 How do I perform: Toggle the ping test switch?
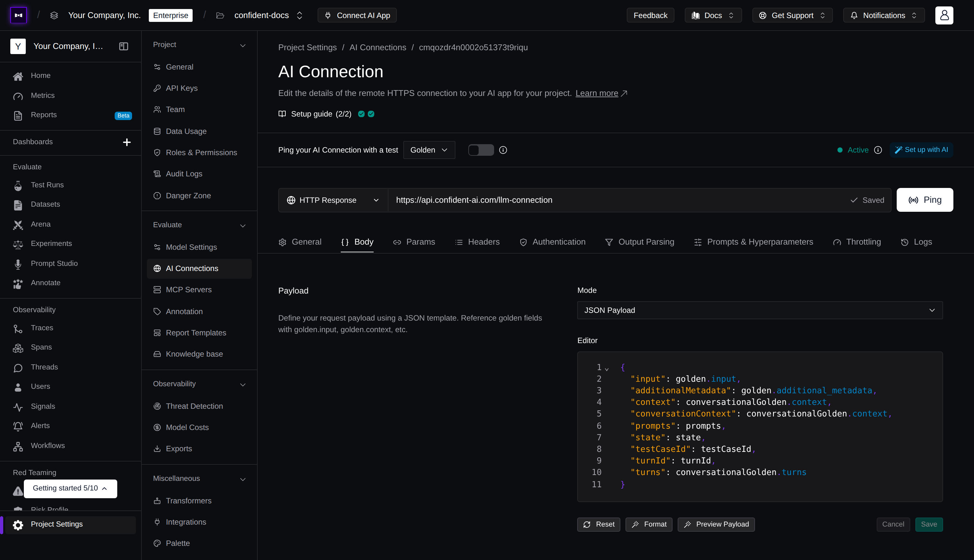pos(481,150)
